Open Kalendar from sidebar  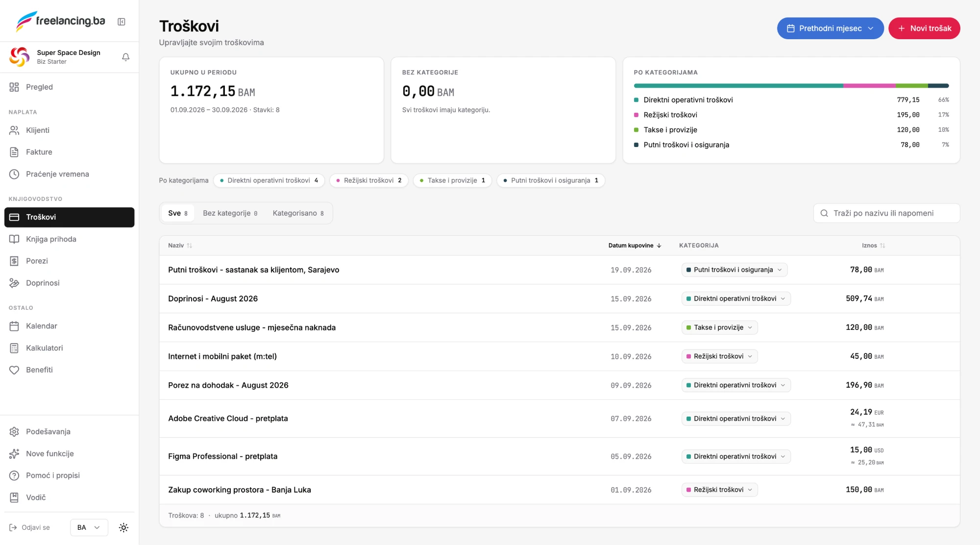coord(70,326)
